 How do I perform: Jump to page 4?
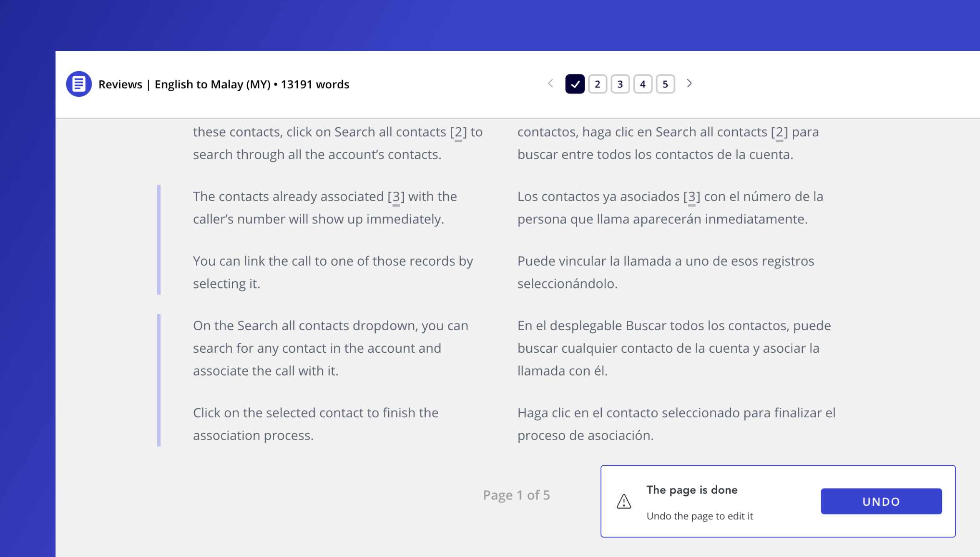pos(643,84)
